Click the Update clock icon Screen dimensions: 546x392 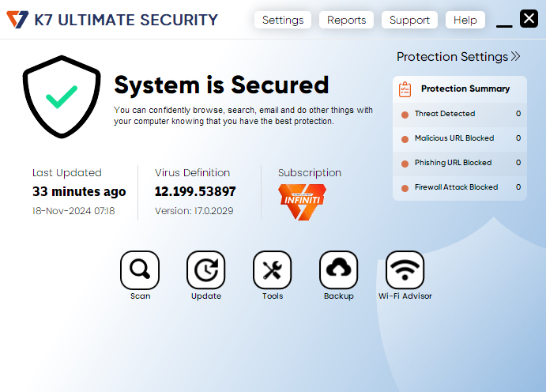(206, 270)
